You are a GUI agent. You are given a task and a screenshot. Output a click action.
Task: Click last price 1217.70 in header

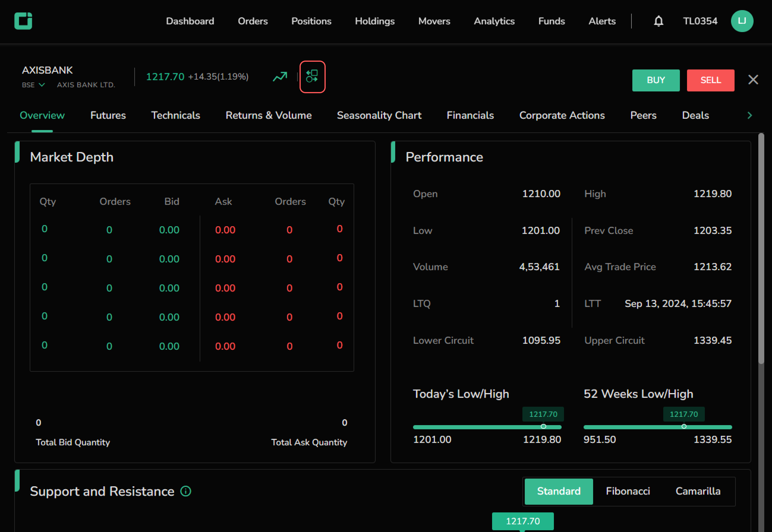pyautogui.click(x=165, y=77)
